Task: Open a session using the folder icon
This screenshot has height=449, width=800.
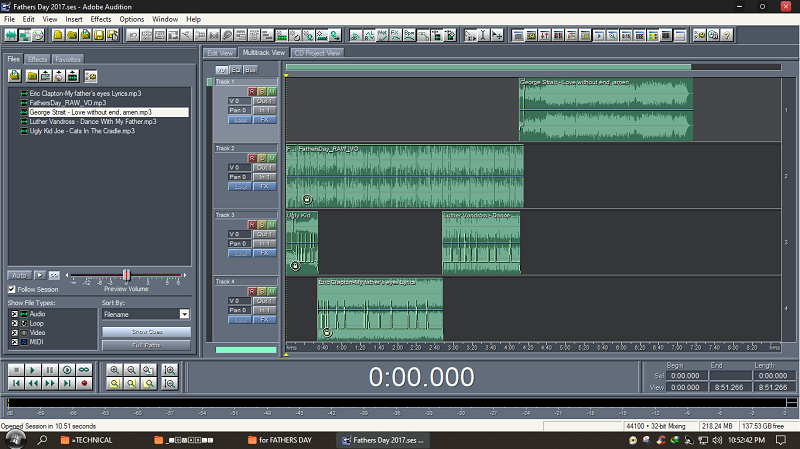Action: point(72,35)
